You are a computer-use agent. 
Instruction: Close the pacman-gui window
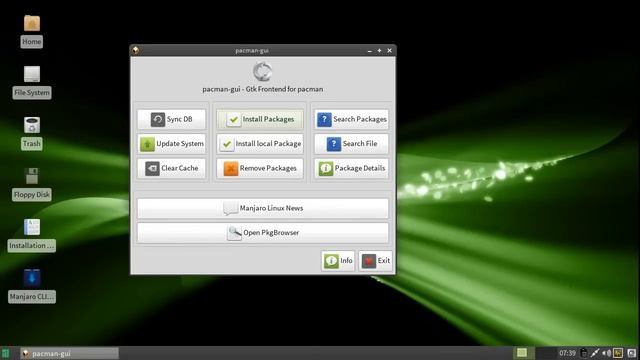(x=389, y=51)
